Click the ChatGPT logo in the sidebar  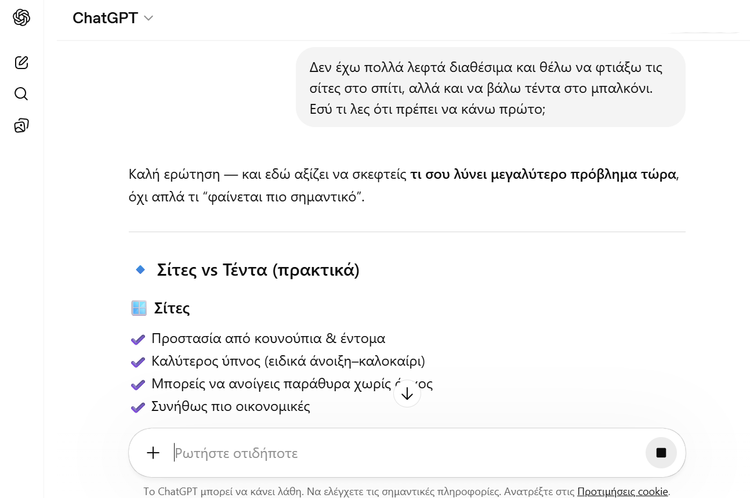(x=21, y=18)
